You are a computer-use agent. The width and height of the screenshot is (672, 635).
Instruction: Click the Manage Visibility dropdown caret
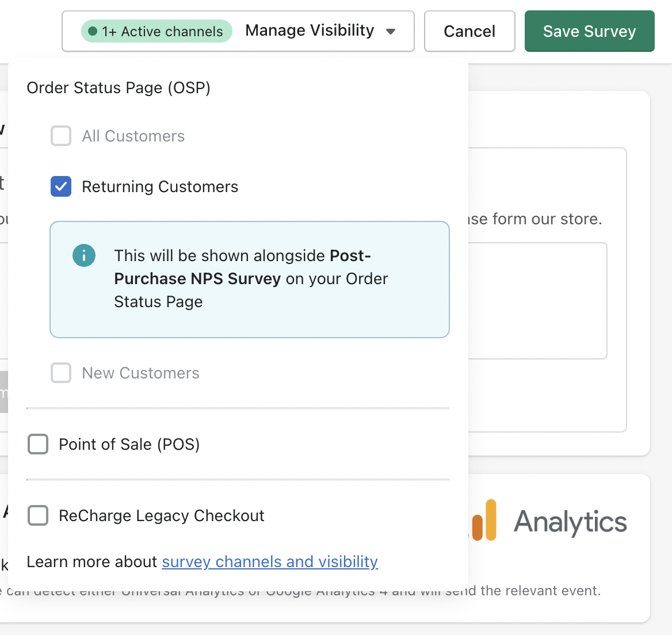391,31
